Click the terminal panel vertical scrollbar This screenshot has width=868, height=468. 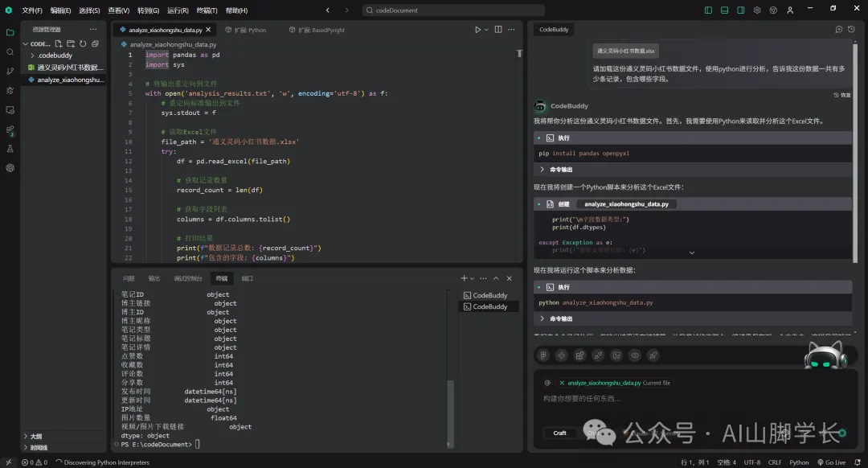point(450,413)
